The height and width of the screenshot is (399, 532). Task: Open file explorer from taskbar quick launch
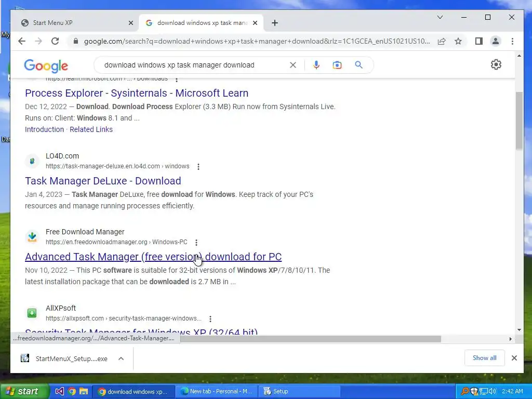(84, 391)
